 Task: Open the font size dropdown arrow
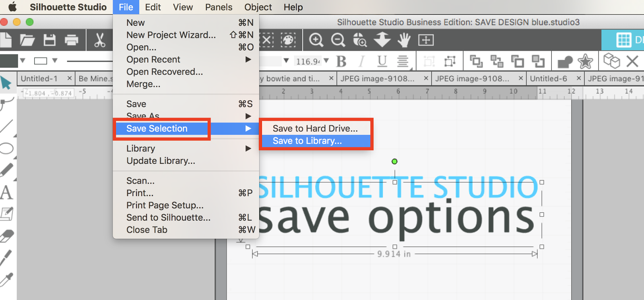coord(326,61)
